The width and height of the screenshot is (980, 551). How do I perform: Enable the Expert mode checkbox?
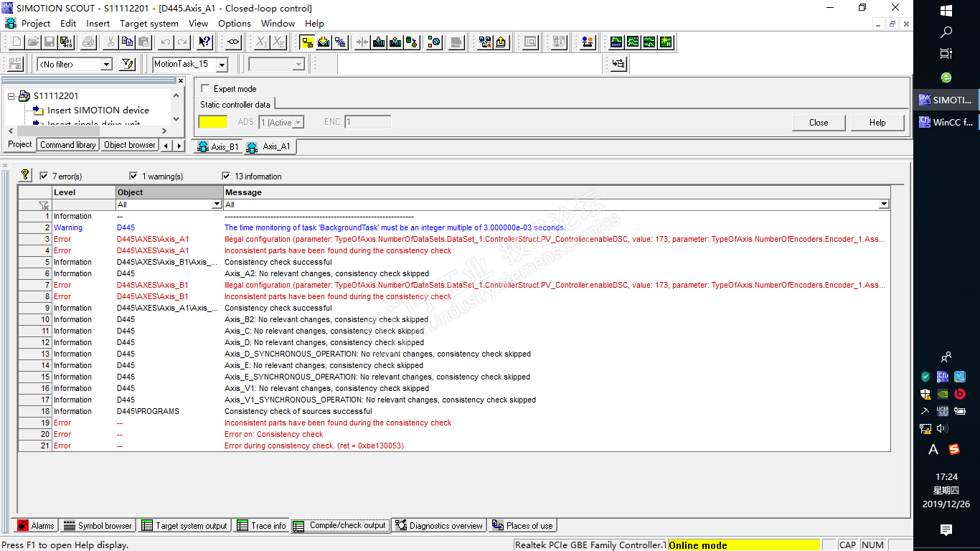point(206,89)
